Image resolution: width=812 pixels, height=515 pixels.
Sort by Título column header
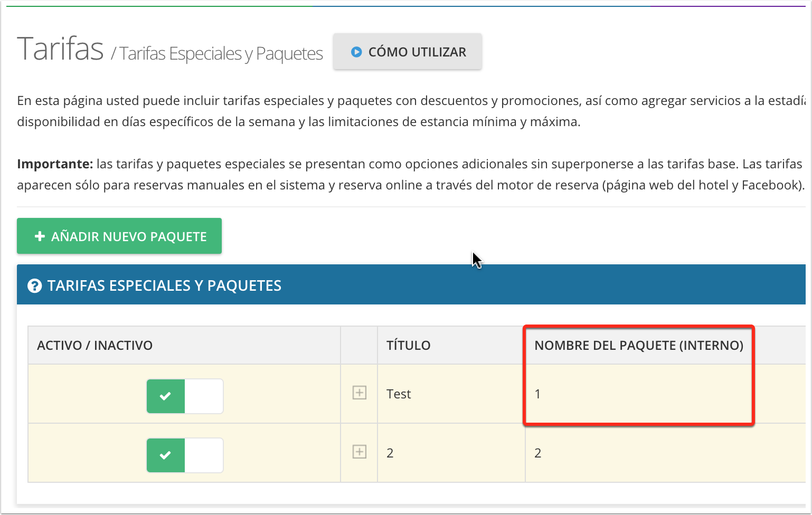coord(409,346)
